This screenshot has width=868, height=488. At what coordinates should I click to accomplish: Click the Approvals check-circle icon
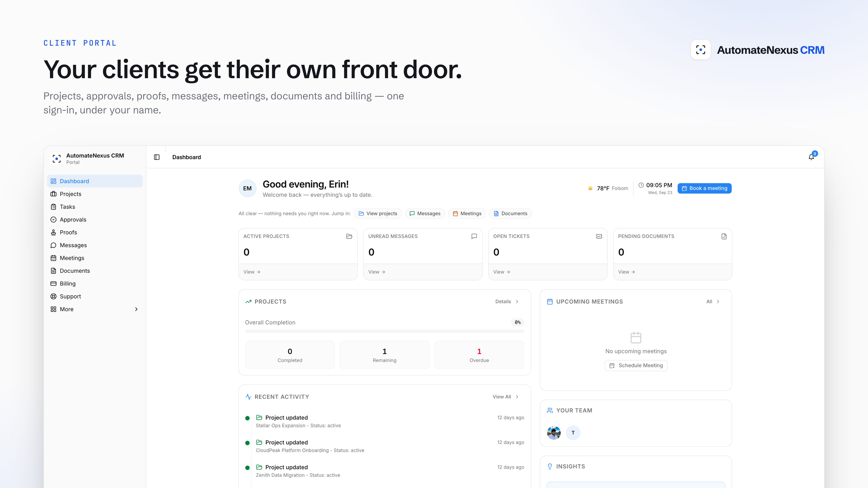point(53,220)
